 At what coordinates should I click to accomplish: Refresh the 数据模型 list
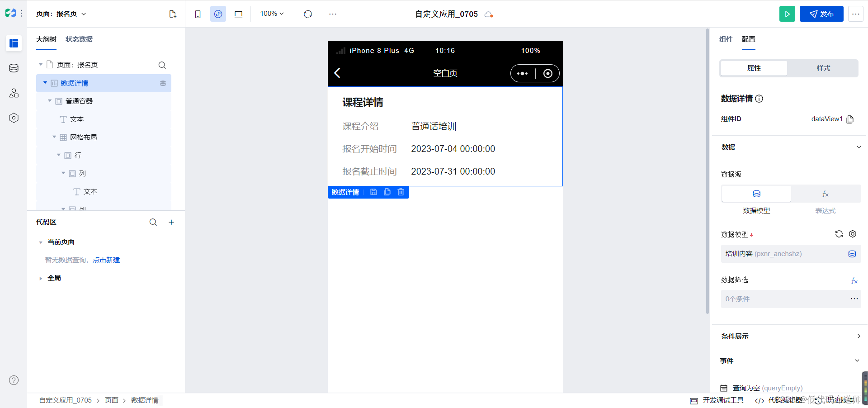[839, 234]
